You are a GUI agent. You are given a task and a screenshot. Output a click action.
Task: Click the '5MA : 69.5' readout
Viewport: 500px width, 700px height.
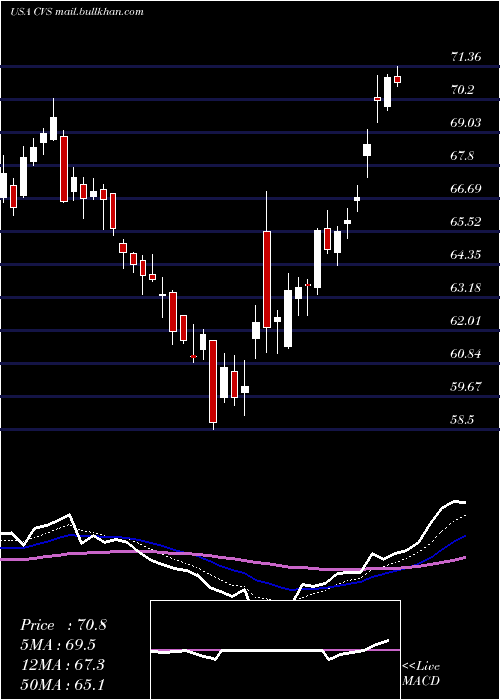point(58,645)
